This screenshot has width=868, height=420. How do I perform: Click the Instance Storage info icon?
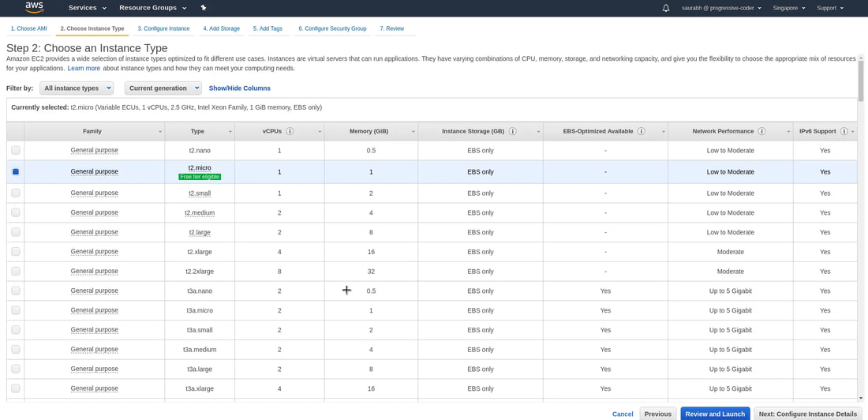click(x=513, y=131)
